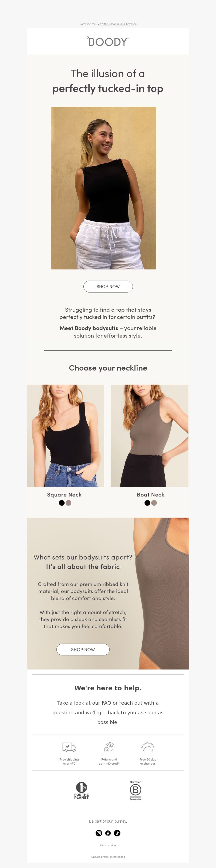
Task: Click the 1% For The Planet logo
Action: click(81, 790)
